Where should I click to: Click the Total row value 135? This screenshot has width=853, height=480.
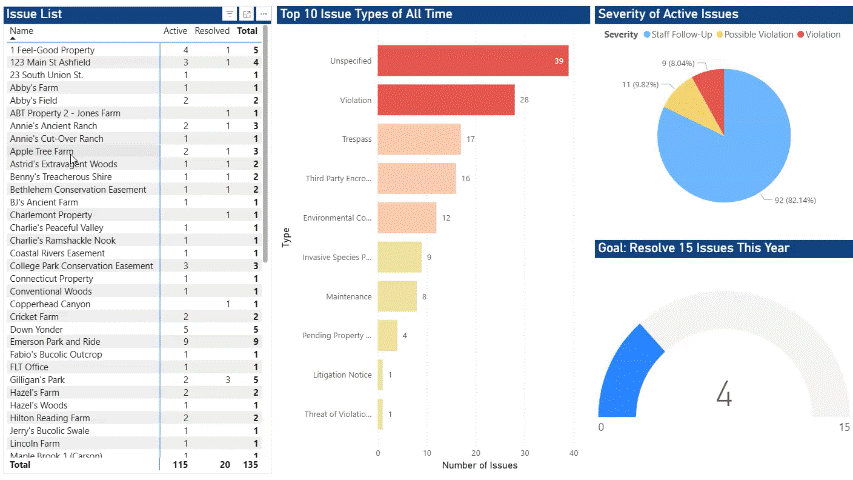point(250,465)
